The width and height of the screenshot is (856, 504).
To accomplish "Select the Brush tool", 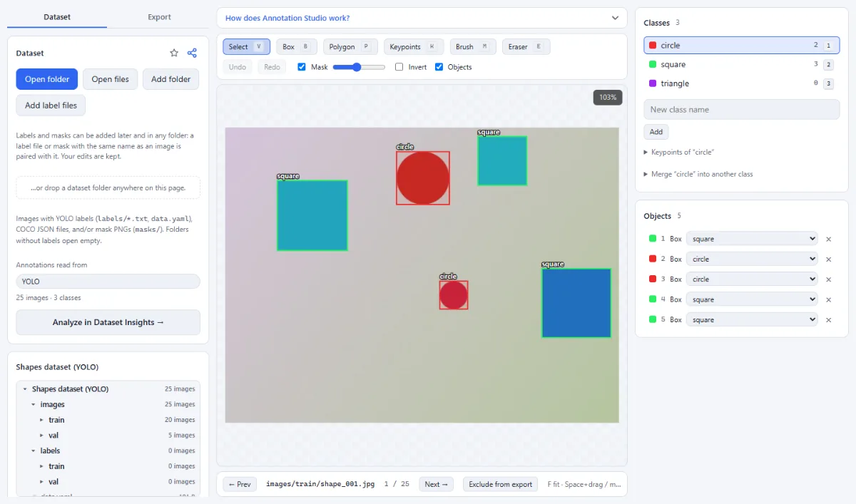I will pos(473,46).
